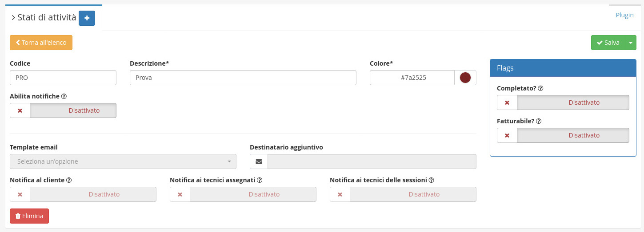The height and width of the screenshot is (232, 644).
Task: Click help icon beside Completato?
Action: point(540,88)
